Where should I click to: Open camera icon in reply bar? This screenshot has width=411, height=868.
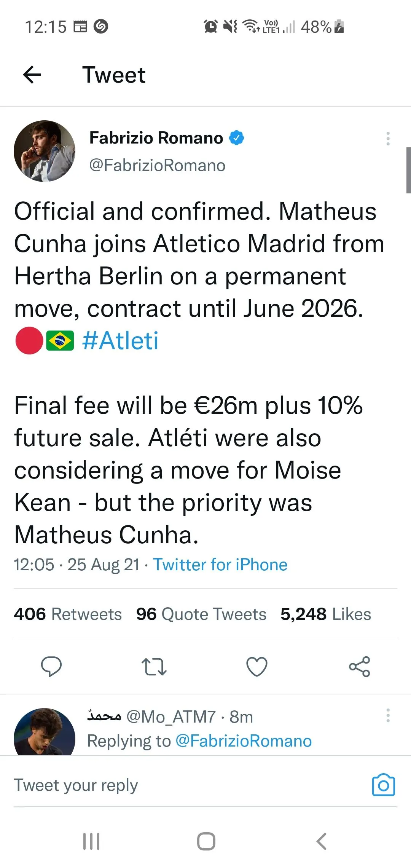[x=383, y=785]
